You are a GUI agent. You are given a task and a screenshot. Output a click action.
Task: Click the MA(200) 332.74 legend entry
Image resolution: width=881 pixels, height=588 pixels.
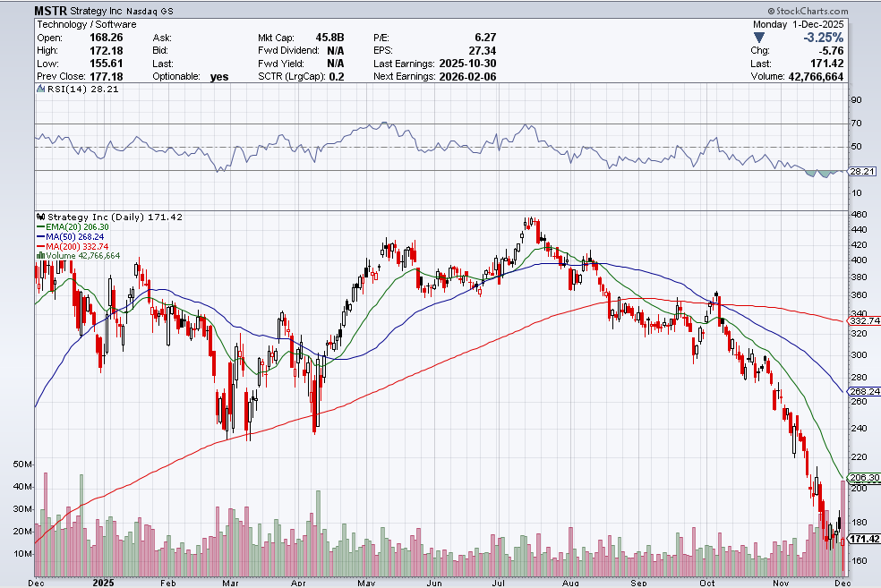[77, 246]
